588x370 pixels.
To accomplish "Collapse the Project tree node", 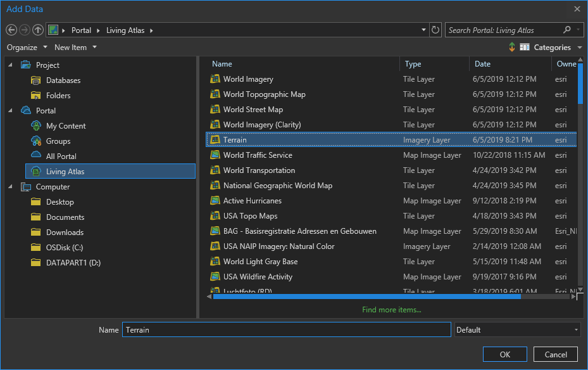I will (x=10, y=65).
